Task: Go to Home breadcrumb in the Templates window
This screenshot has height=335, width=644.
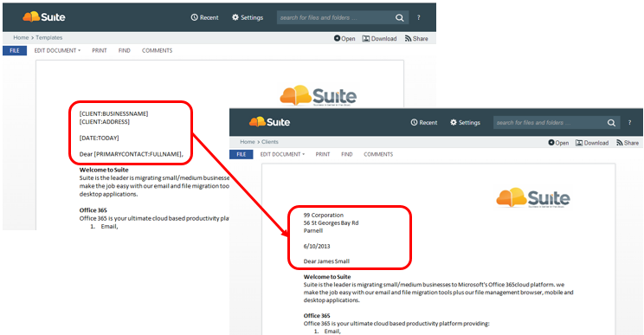Action: pos(21,37)
